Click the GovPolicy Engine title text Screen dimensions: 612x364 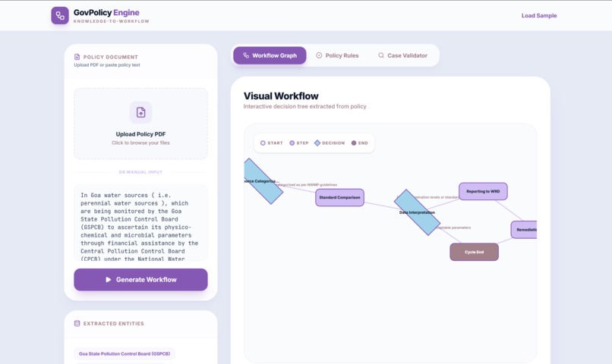[x=106, y=12]
